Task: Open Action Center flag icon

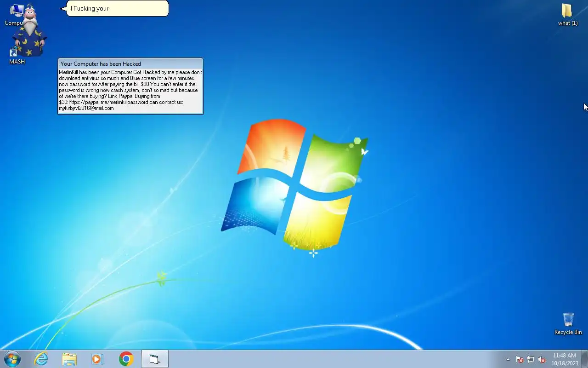Action: pos(520,359)
